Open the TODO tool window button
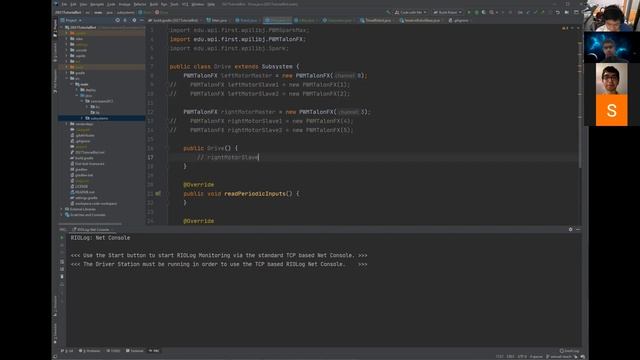 [x=114, y=351]
